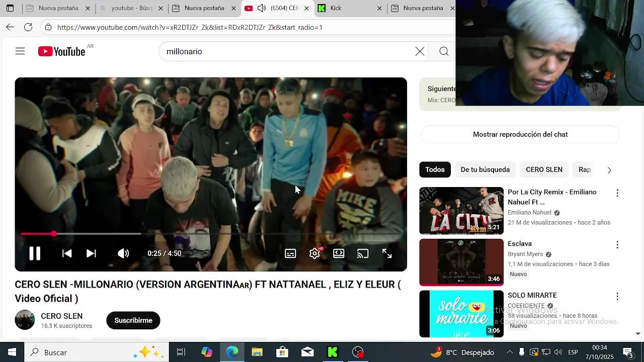The image size is (644, 362).
Task: Close the playing YouTube tab
Action: (x=306, y=8)
